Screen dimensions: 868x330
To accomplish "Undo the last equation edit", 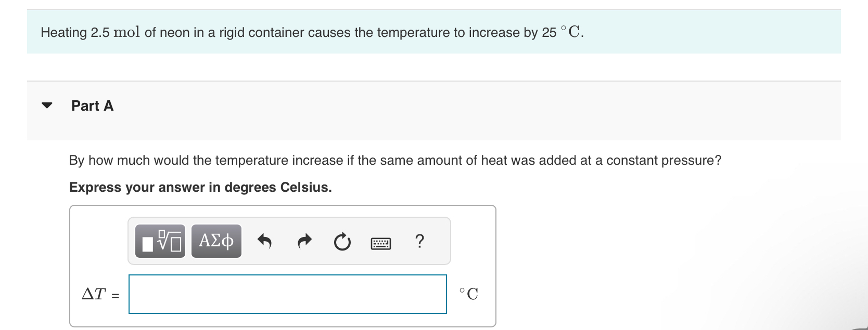I will coord(265,241).
